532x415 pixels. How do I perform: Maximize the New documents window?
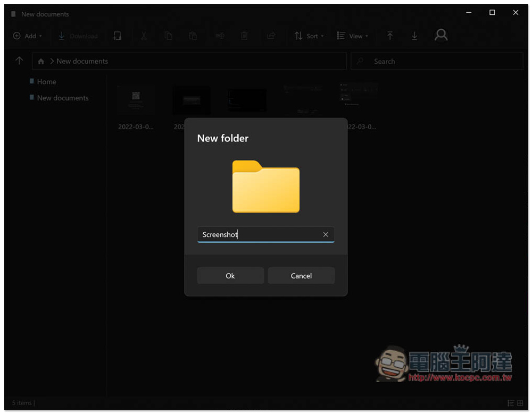tap(492, 13)
